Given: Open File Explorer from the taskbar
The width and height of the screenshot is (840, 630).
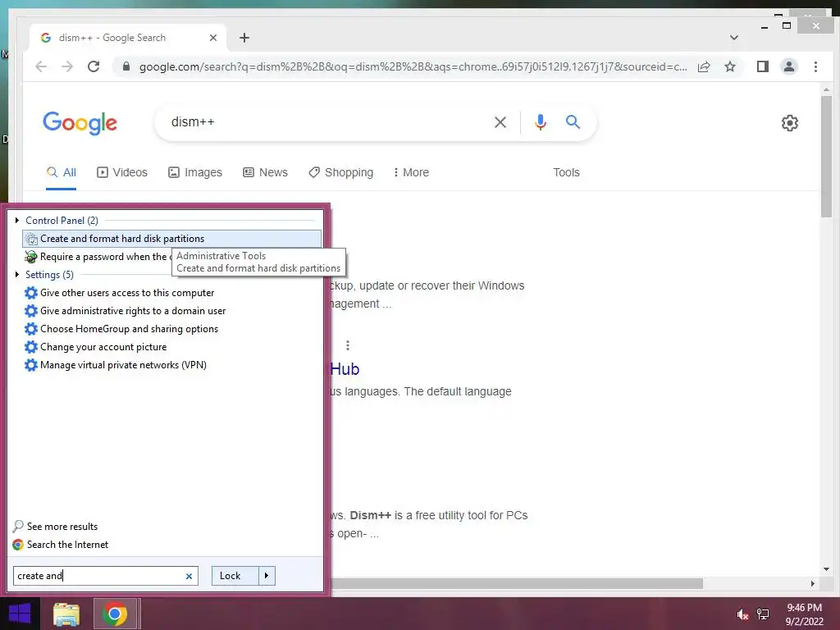Looking at the screenshot, I should [66, 614].
